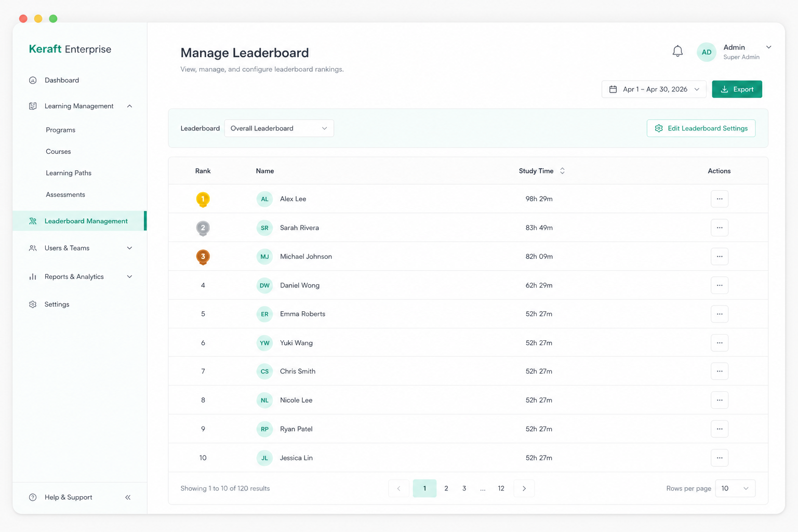Expand the Users & Teams section
798x532 pixels.
(x=129, y=248)
